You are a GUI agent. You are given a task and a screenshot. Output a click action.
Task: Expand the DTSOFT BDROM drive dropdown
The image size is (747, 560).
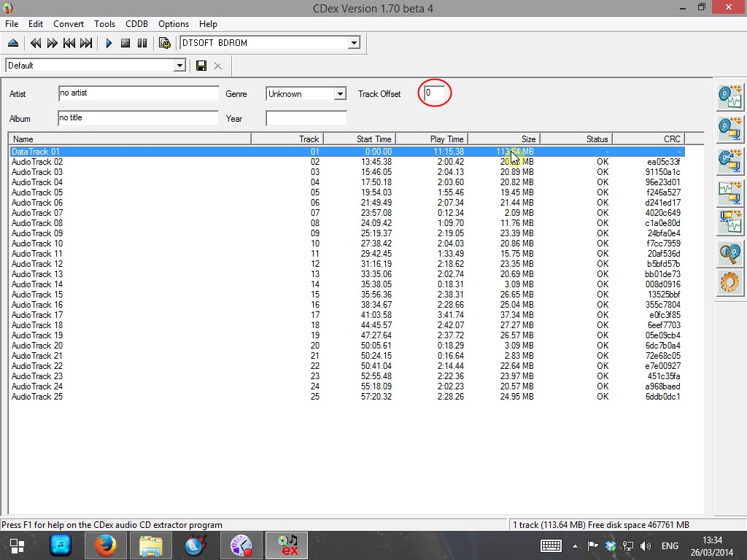354,43
